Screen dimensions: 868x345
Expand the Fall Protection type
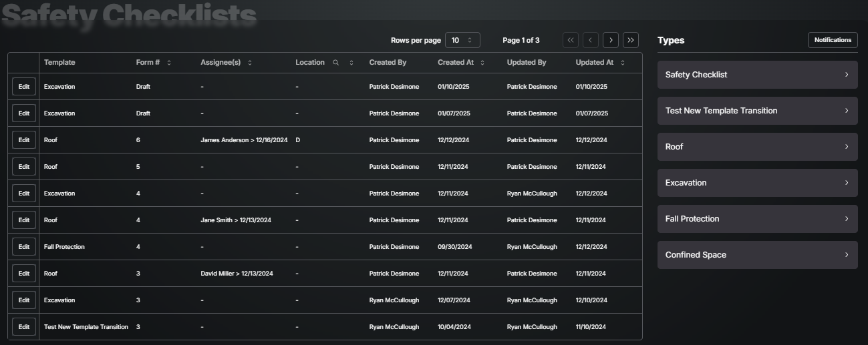757,219
